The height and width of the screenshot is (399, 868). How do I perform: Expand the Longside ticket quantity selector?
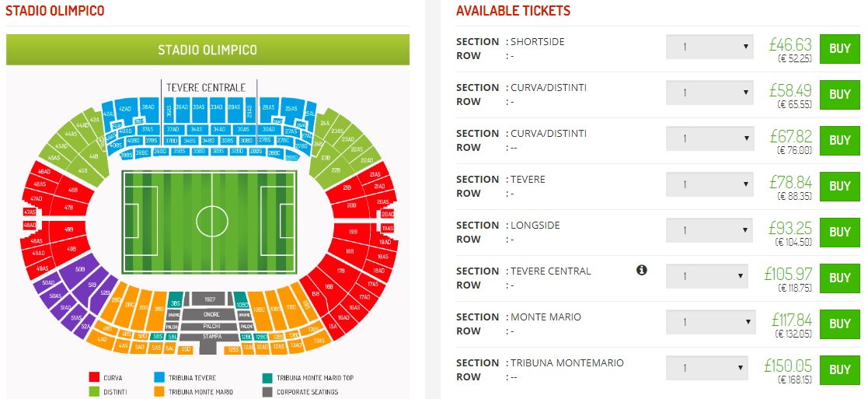click(x=709, y=230)
